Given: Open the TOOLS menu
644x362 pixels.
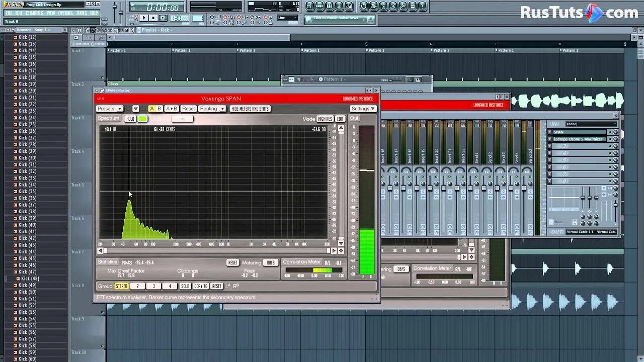Looking at the screenshot, I should [82, 13].
